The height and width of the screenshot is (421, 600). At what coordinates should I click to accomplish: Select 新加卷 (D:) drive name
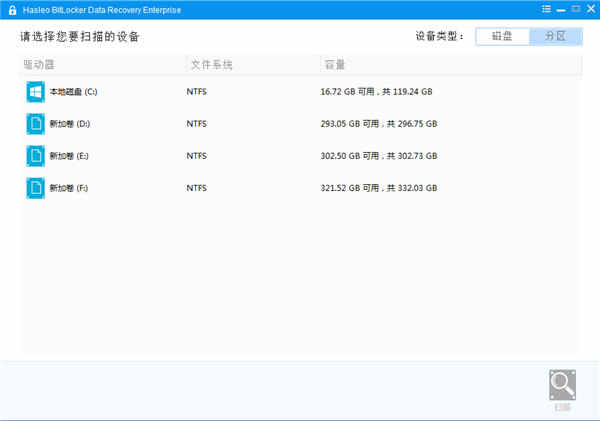tap(70, 124)
